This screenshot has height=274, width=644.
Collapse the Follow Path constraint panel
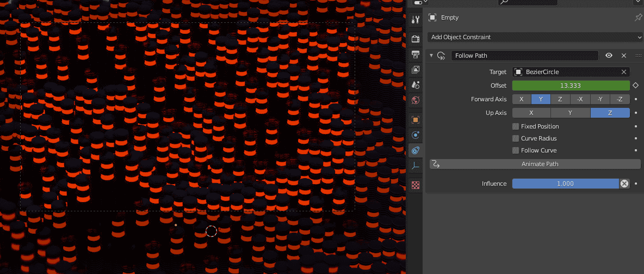(x=431, y=56)
